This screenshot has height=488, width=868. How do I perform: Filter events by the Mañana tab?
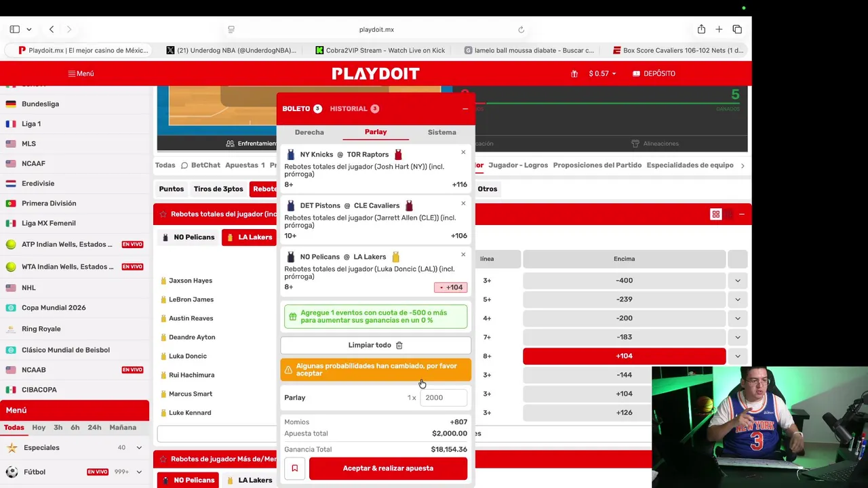click(123, 428)
